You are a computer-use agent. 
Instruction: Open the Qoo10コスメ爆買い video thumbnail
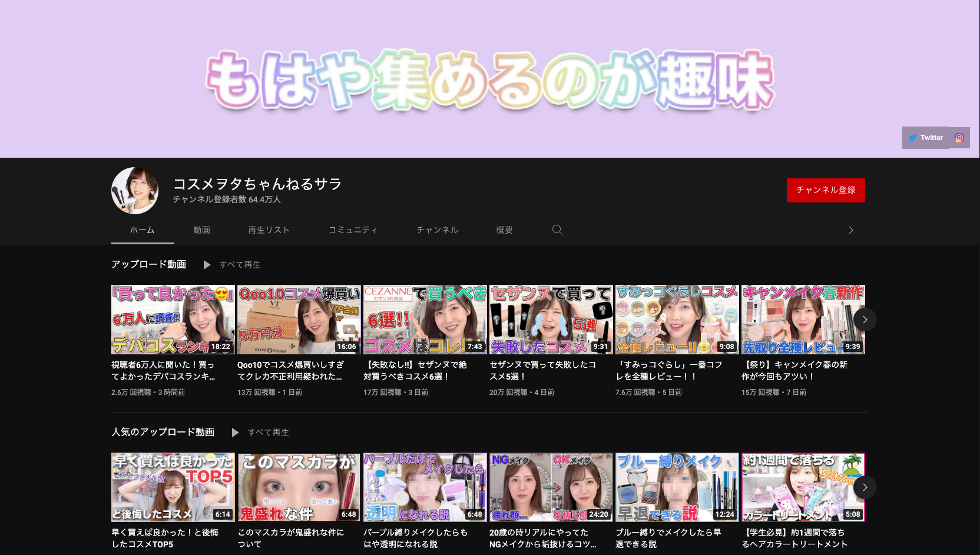[x=299, y=320]
